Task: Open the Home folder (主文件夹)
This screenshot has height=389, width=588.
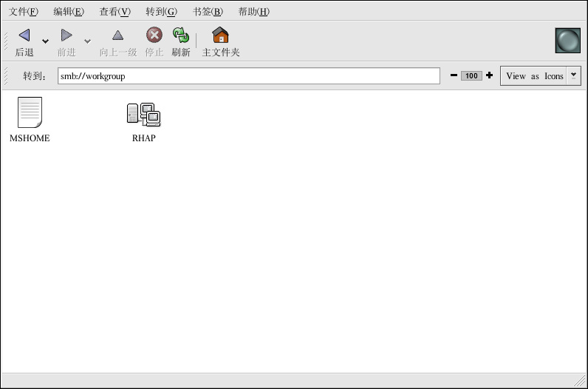Action: pos(220,35)
